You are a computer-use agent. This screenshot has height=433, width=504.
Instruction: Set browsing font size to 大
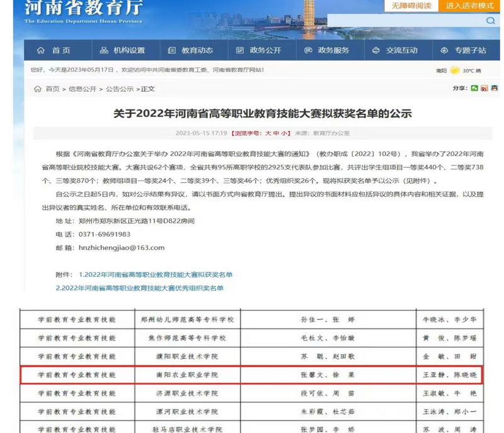point(268,133)
